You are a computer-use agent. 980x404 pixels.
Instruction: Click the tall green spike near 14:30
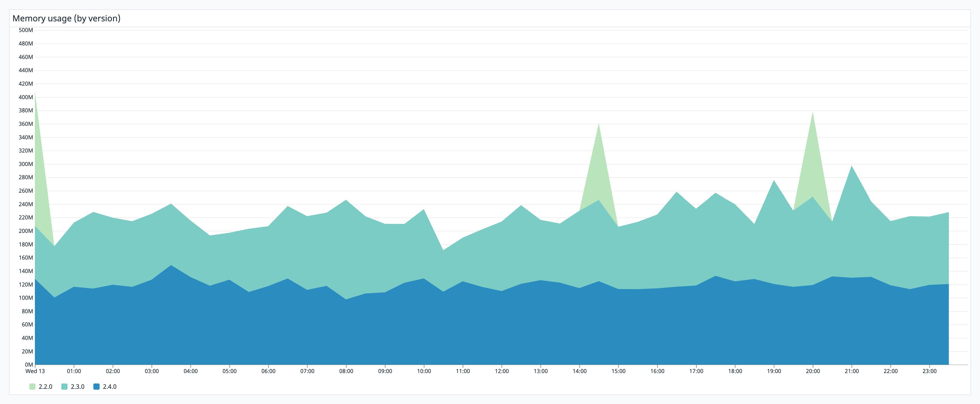[599, 144]
